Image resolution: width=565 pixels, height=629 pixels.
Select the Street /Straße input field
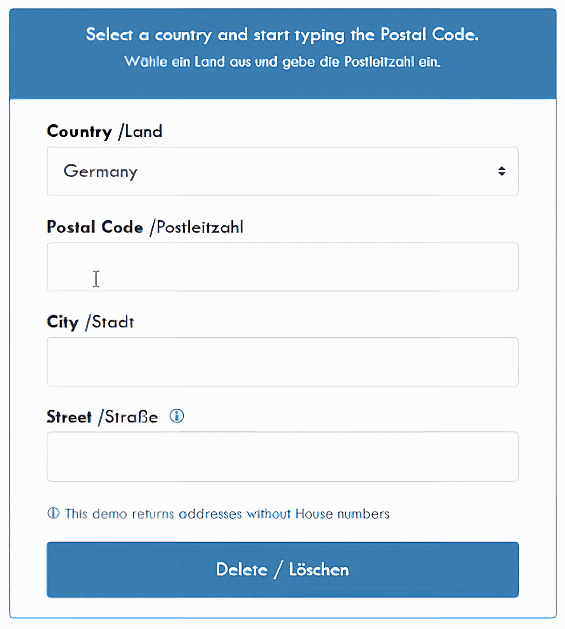[x=282, y=457]
